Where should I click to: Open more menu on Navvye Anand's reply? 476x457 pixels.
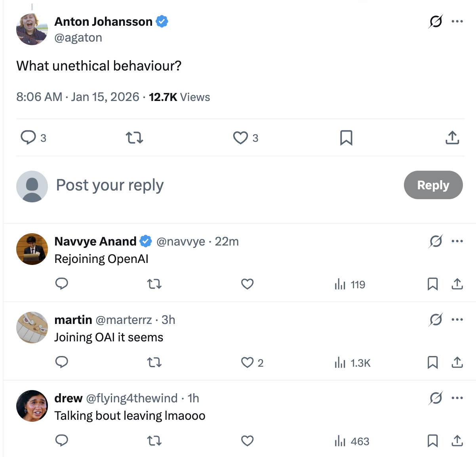coord(457,241)
